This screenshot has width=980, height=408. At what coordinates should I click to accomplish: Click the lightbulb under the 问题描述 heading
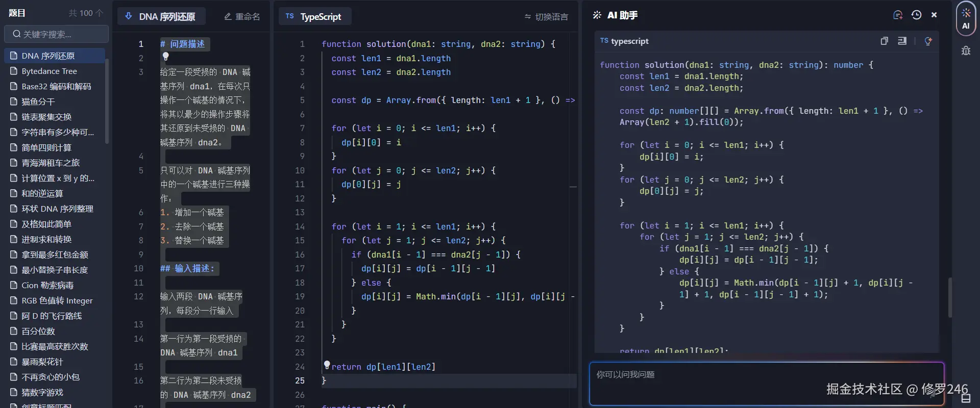[165, 57]
